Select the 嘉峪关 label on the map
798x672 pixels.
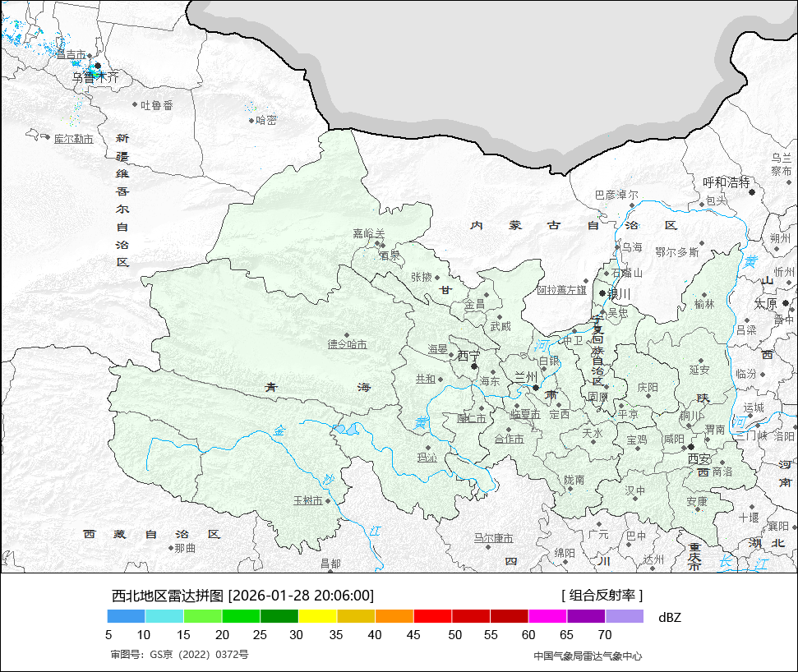pyautogui.click(x=369, y=233)
